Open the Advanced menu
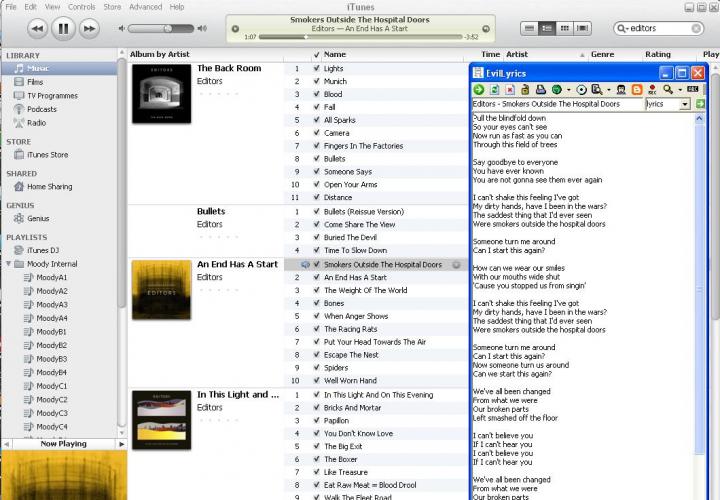 [x=146, y=7]
